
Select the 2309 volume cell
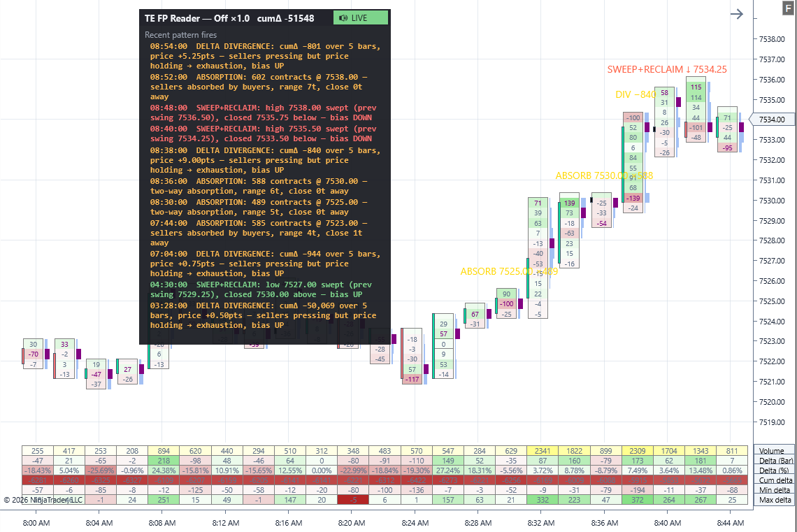click(x=637, y=451)
